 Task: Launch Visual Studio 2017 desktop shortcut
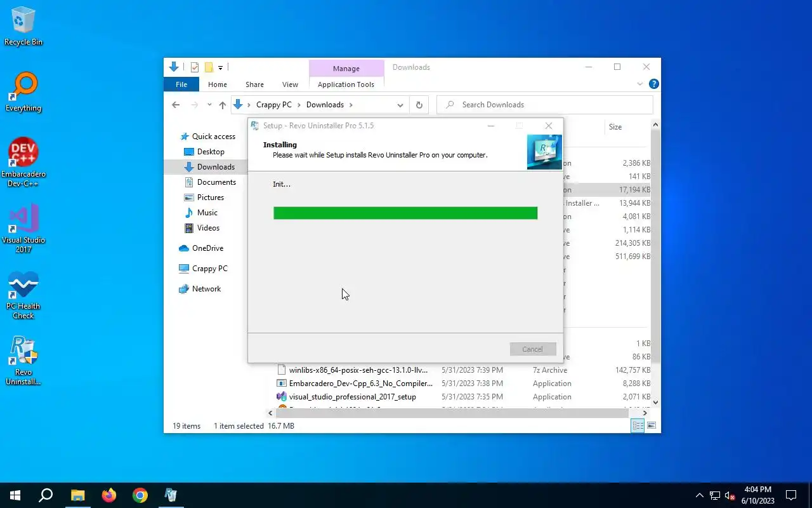coord(23,229)
